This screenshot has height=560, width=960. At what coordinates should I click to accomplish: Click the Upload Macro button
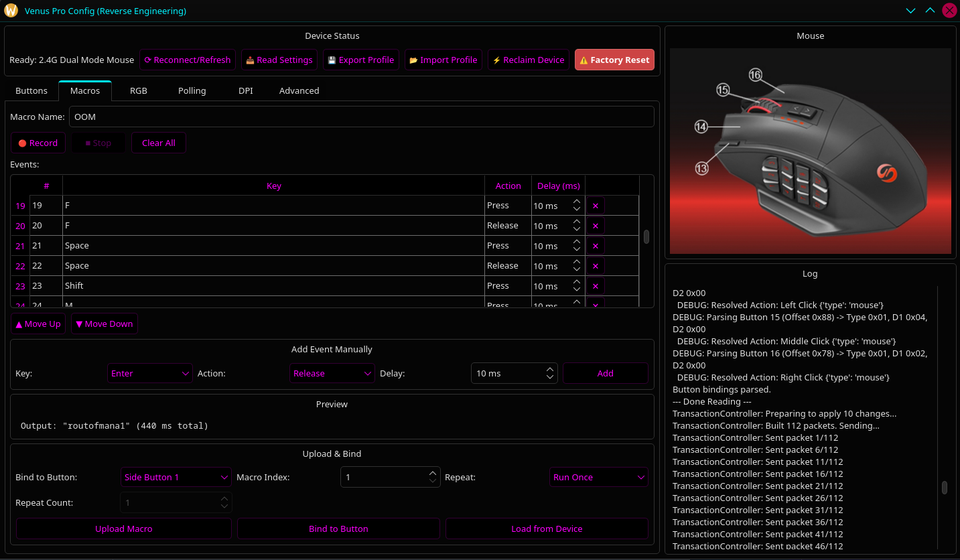[x=124, y=529]
